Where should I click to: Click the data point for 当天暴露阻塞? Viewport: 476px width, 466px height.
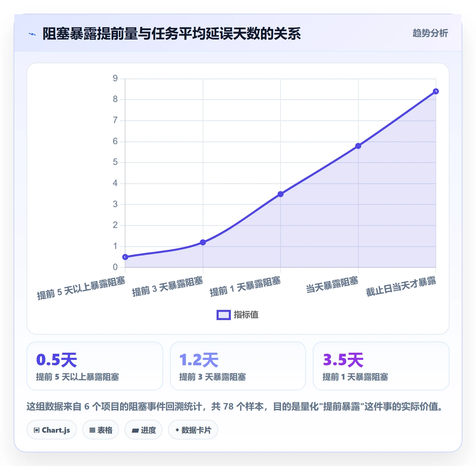click(358, 146)
